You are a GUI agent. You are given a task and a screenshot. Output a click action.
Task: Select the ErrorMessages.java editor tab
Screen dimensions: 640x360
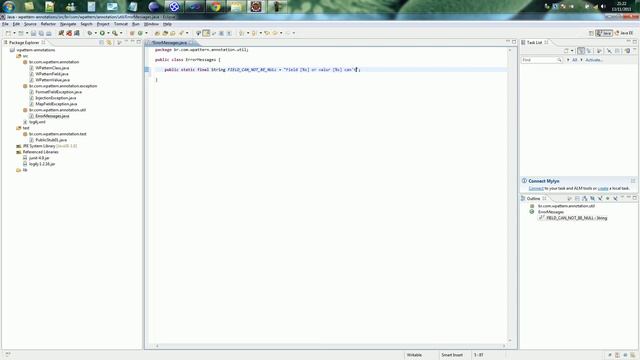(169, 42)
